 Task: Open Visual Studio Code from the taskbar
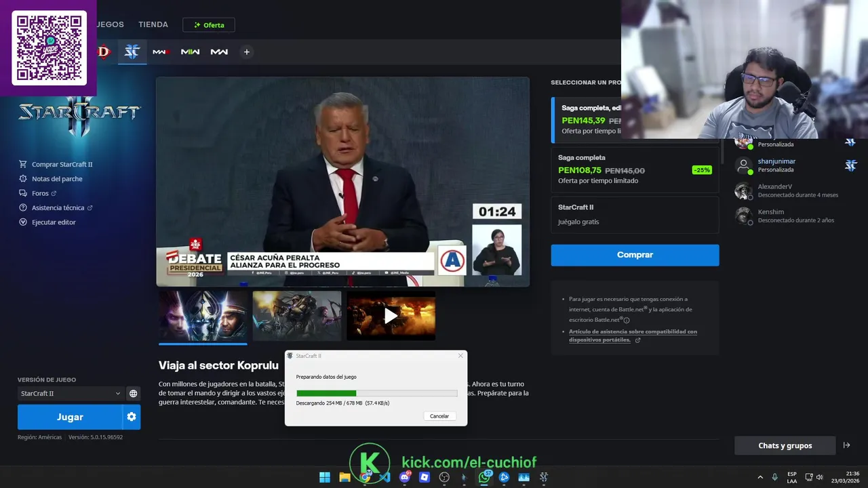point(385,477)
